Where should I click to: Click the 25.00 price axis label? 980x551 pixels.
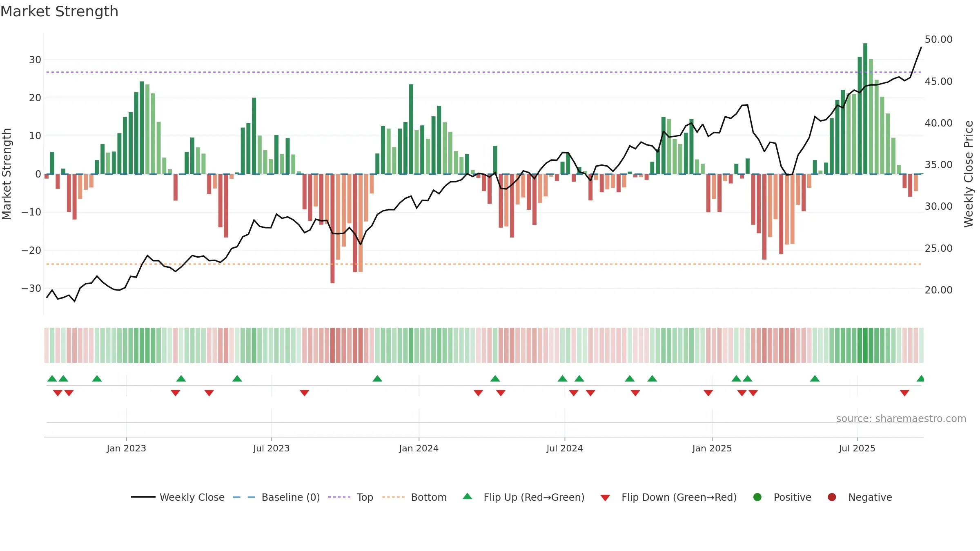click(x=938, y=249)
